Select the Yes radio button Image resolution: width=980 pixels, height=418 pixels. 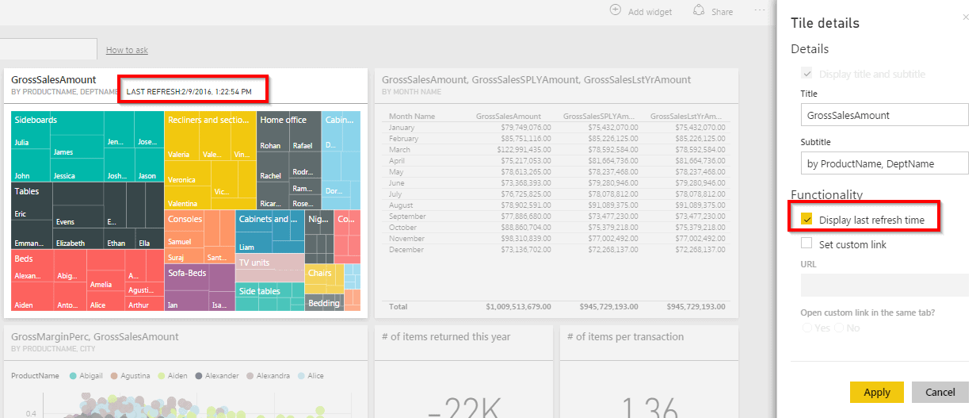click(x=807, y=328)
